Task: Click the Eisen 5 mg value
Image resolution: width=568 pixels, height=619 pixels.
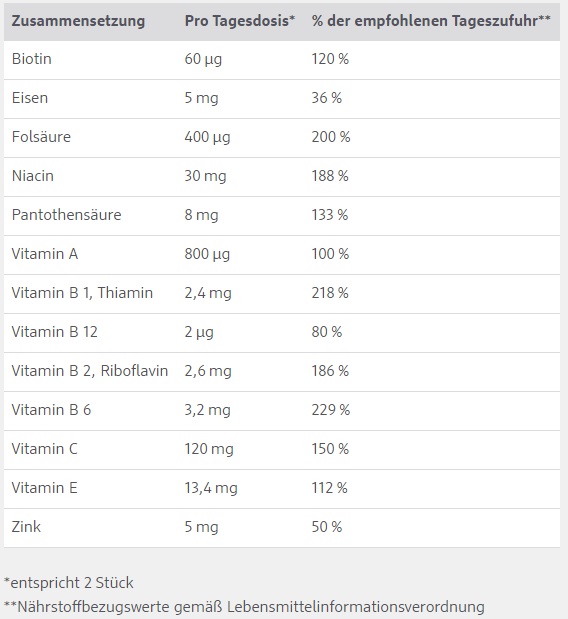Action: pyautogui.click(x=201, y=98)
